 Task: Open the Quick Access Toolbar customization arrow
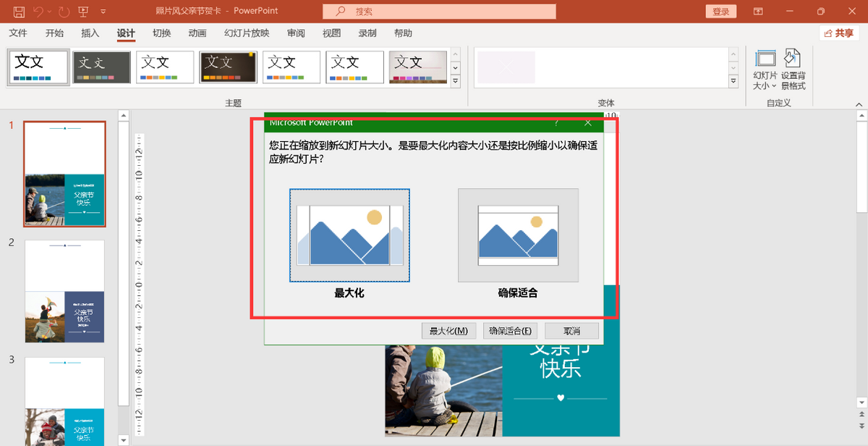(102, 11)
